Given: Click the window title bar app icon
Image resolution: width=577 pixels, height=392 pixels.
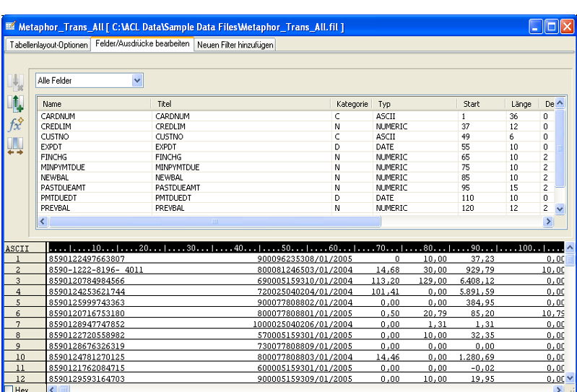Looking at the screenshot, I should tap(11, 27).
